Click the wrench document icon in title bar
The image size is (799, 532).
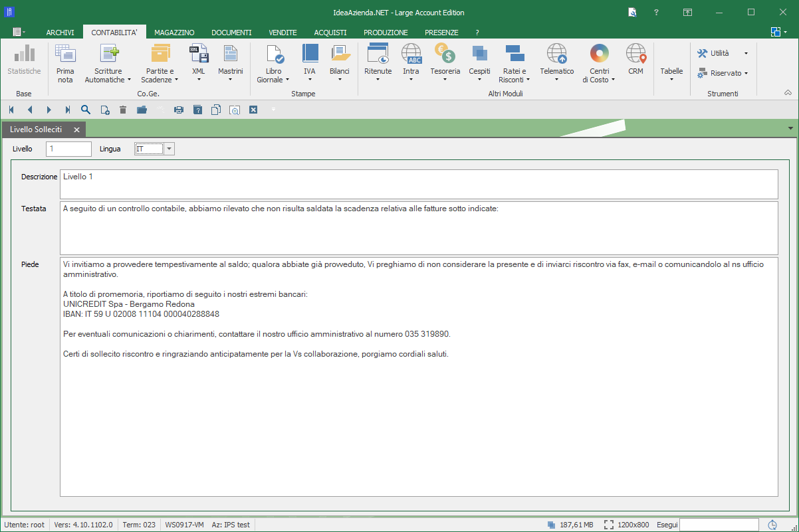[632, 12]
